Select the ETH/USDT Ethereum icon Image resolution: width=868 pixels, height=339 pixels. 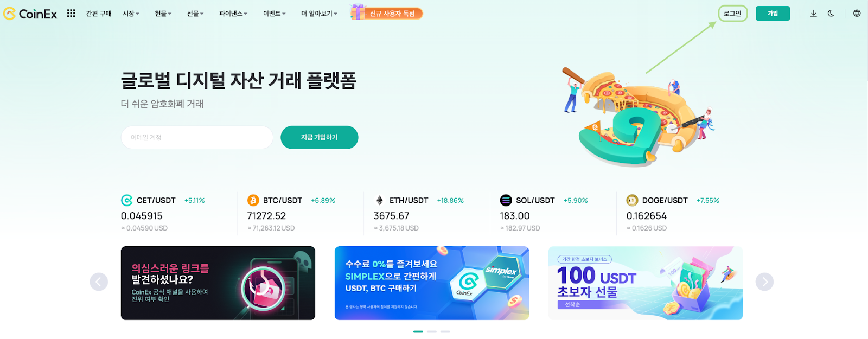pyautogui.click(x=379, y=200)
